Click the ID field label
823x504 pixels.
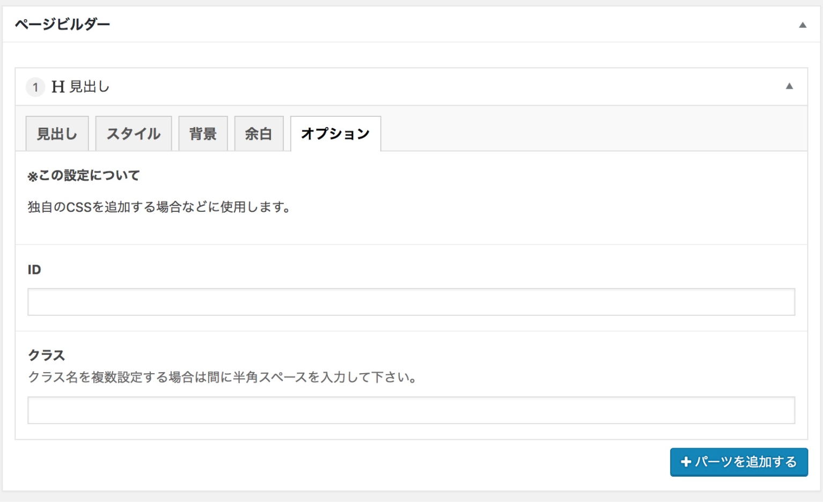[34, 270]
